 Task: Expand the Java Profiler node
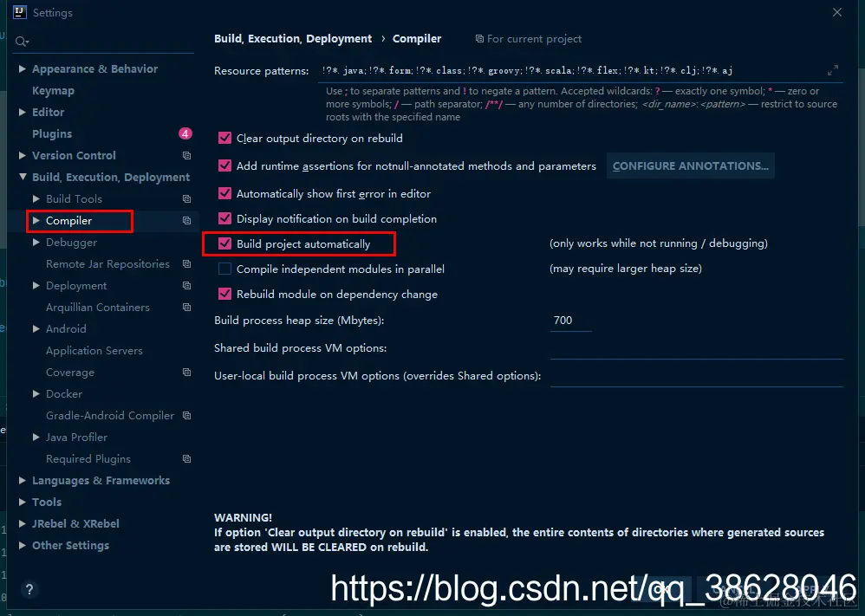tap(36, 438)
